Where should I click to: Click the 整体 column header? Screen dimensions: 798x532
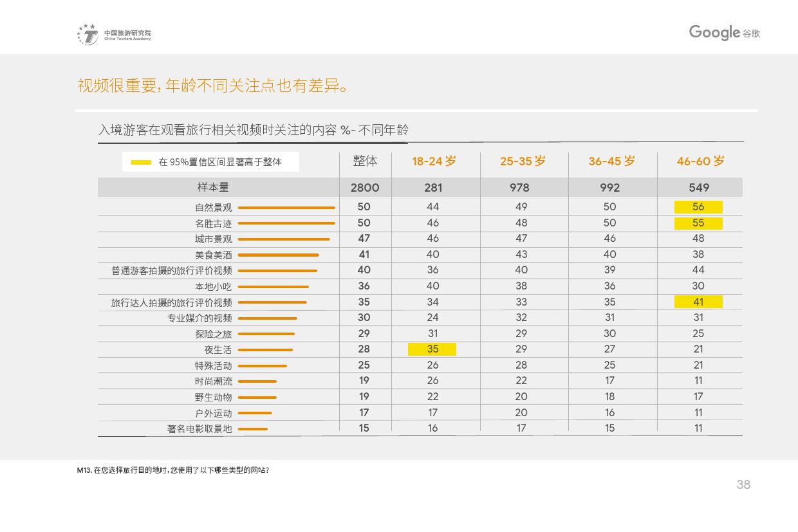point(365,161)
